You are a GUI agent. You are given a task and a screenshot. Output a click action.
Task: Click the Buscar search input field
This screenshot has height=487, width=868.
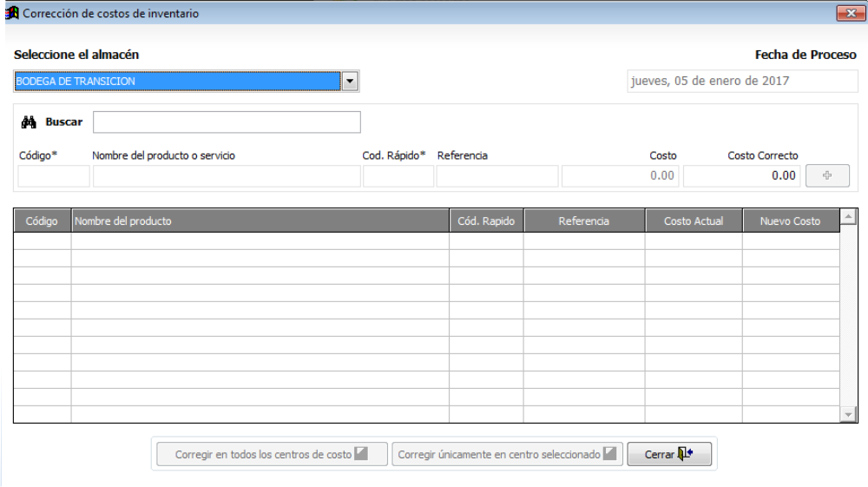(x=227, y=122)
